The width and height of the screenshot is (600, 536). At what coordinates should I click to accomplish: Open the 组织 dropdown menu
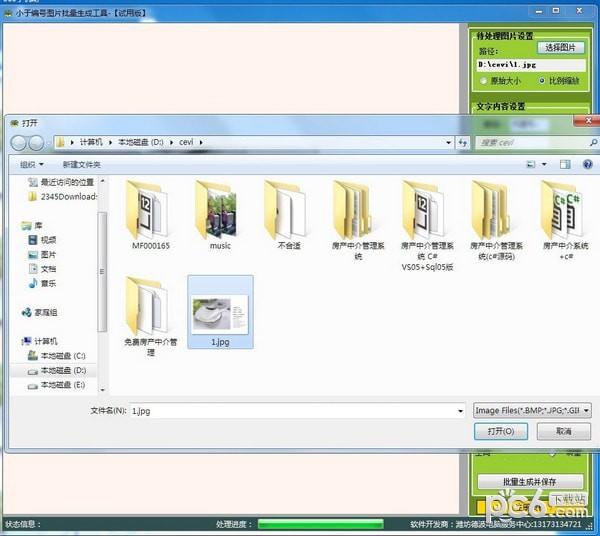[x=32, y=164]
